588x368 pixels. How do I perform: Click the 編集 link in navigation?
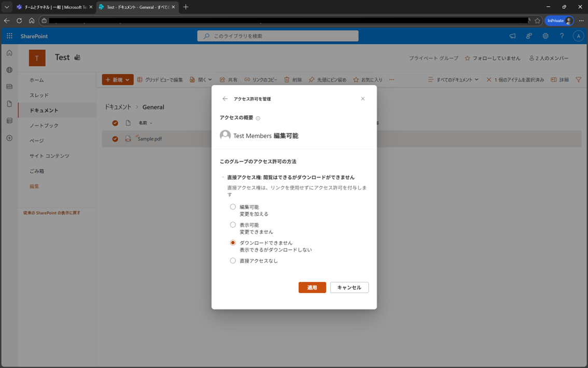[35, 186]
